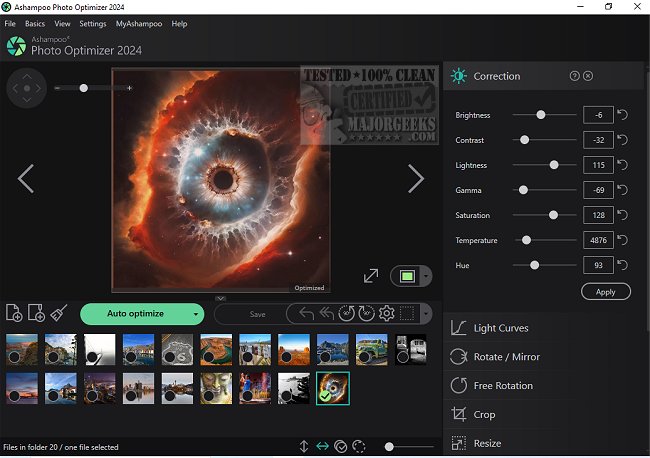The width and height of the screenshot is (650, 458).
Task: Open the Help menu
Action: (x=179, y=24)
